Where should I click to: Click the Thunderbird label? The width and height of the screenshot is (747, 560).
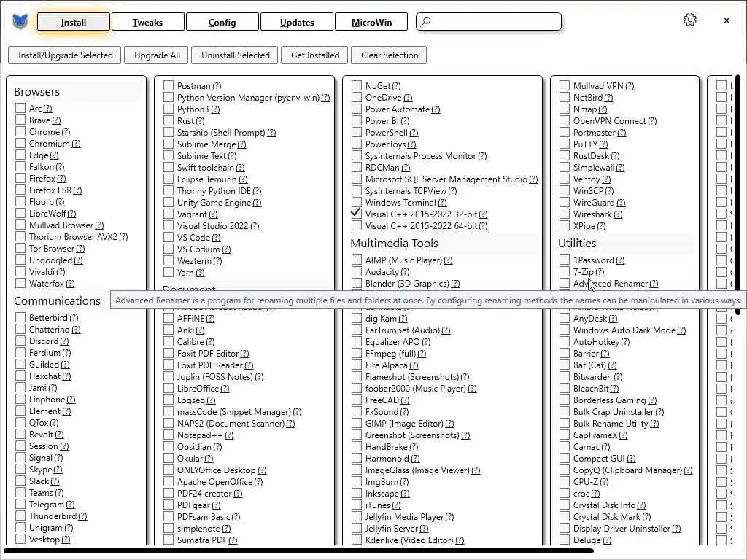[53, 516]
